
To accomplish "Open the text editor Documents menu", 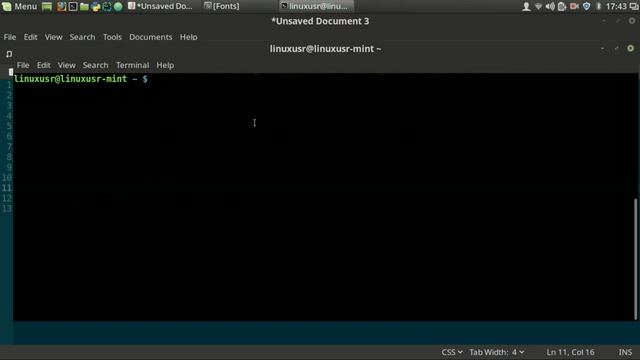I will pyautogui.click(x=151, y=37).
